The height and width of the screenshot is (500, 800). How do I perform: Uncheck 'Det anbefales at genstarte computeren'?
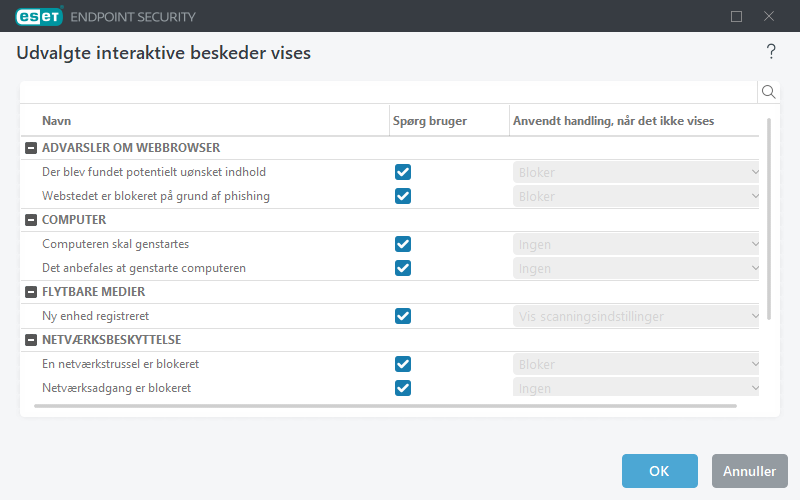(x=403, y=268)
